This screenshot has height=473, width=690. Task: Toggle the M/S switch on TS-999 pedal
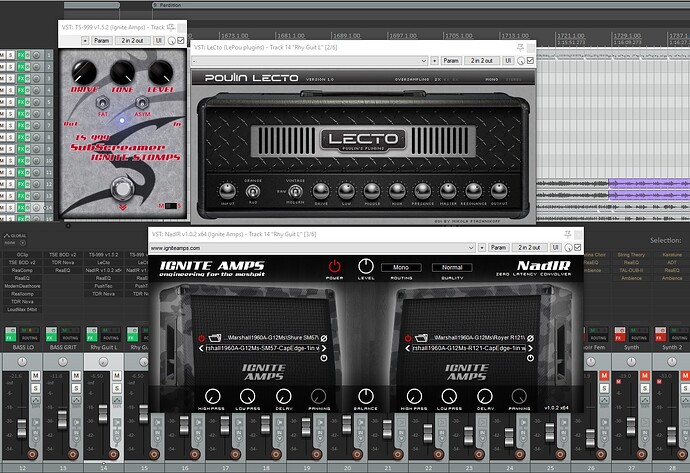click(x=170, y=205)
